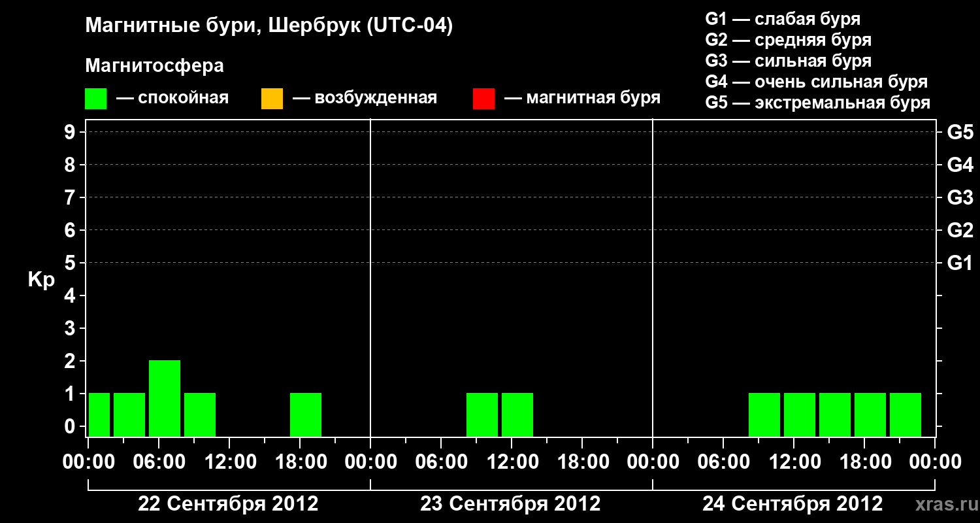Click the Kp value 9 on the axis
The image size is (980, 523).
pyautogui.click(x=71, y=132)
